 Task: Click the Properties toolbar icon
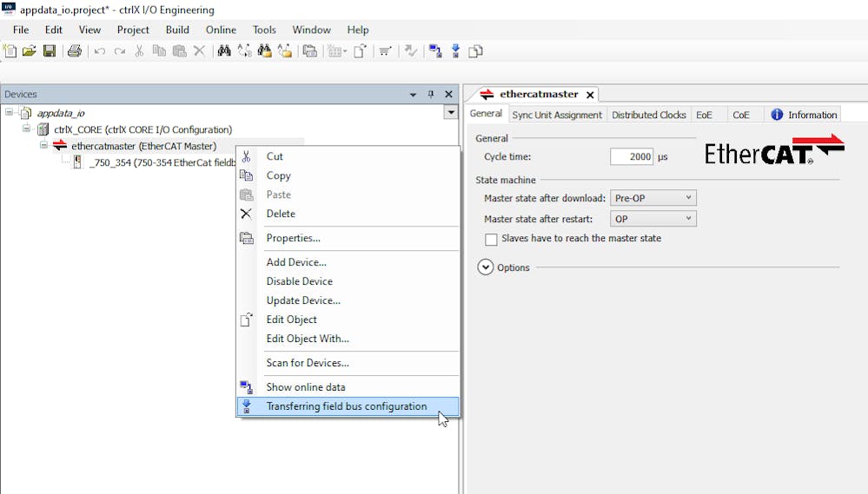coord(310,51)
